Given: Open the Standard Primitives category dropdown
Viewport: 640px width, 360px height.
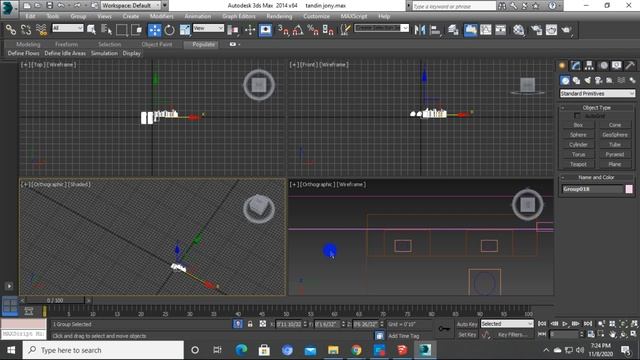Looking at the screenshot, I should pyautogui.click(x=597, y=93).
